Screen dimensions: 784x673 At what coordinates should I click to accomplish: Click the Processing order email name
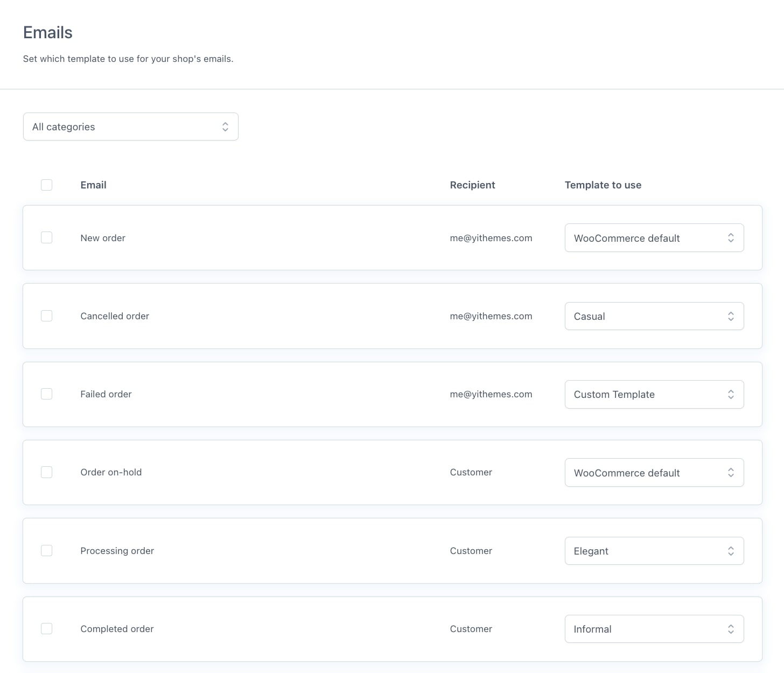117,551
